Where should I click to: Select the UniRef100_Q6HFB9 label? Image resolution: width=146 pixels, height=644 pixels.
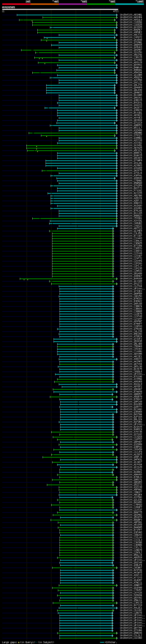pyautogui.click(x=131, y=294)
